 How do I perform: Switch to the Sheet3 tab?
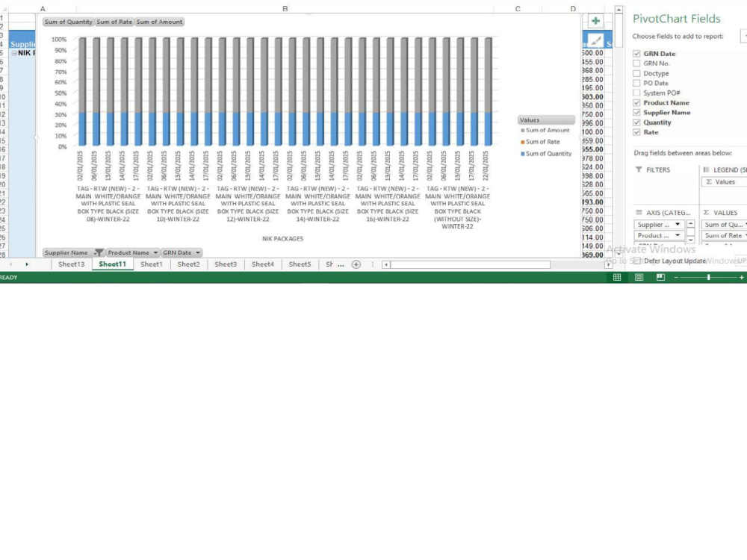(226, 264)
